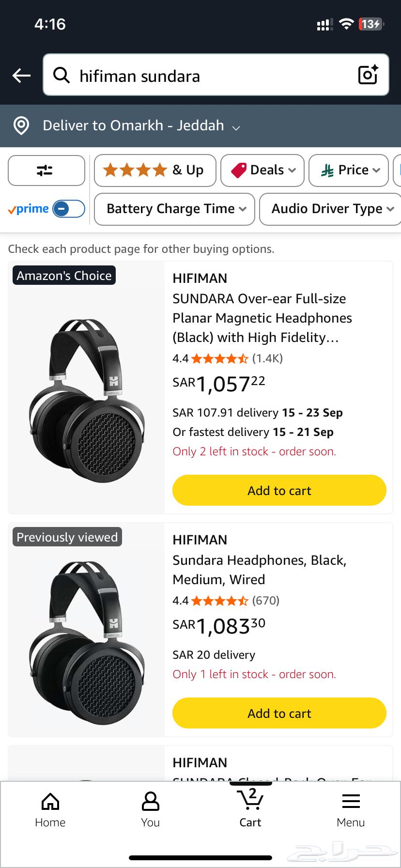
Task: Open the Menu from bottom navigation
Action: pos(351,808)
